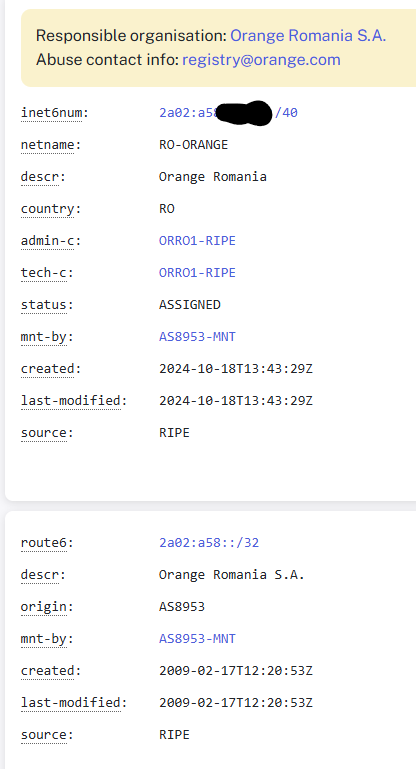Click the source: label after the 2024 last-modified row
Image resolution: width=416 pixels, height=769 pixels.
[x=47, y=433]
